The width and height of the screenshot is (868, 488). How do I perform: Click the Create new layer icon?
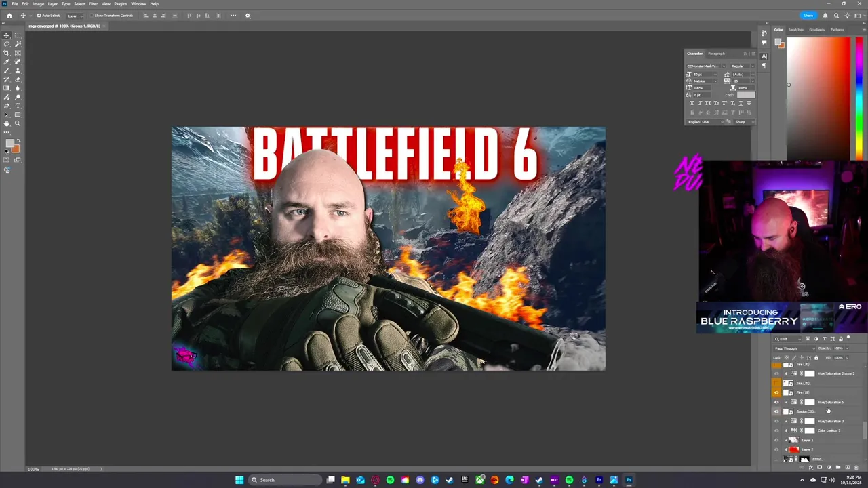[847, 467]
